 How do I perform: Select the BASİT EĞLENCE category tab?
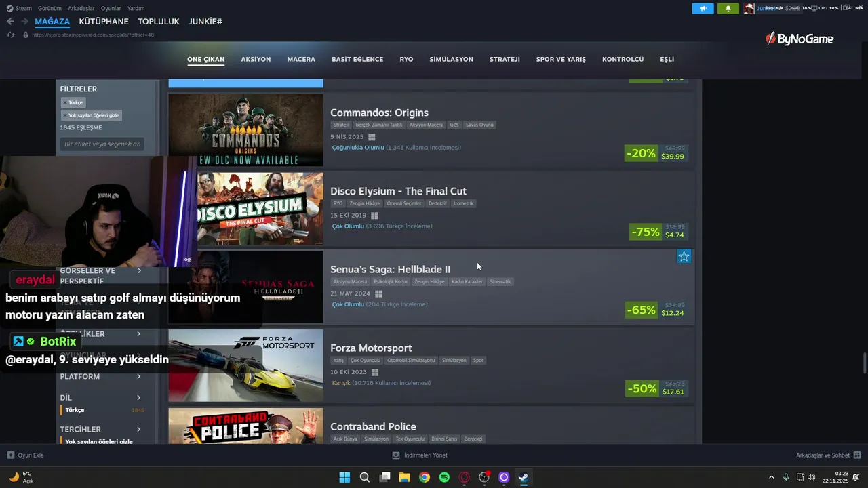coord(357,59)
